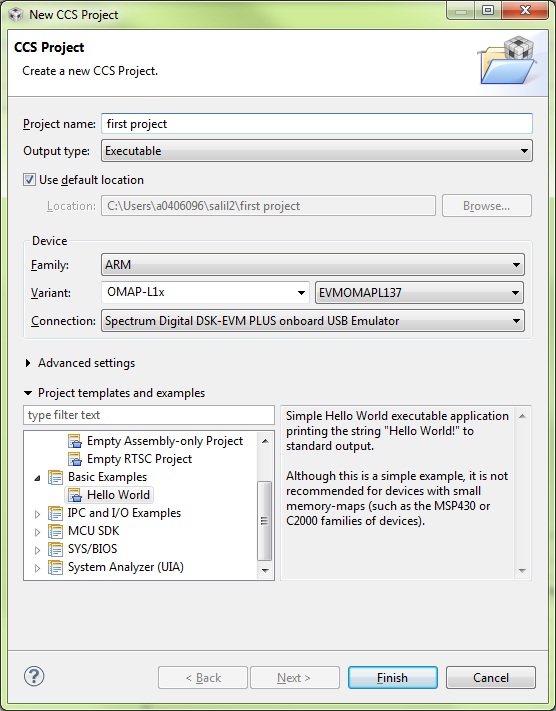Click the Empty Assembly-only Project icon
This screenshot has height=711, width=556.
pos(74,441)
